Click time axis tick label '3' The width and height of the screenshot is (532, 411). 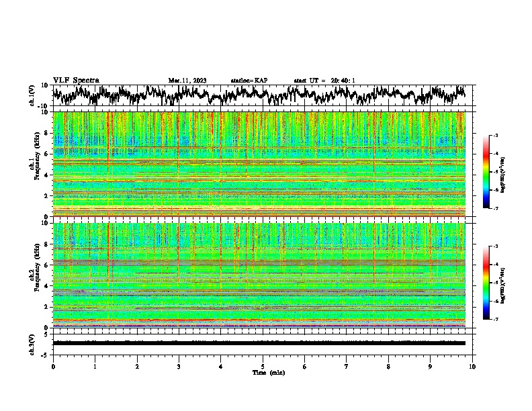click(179, 367)
